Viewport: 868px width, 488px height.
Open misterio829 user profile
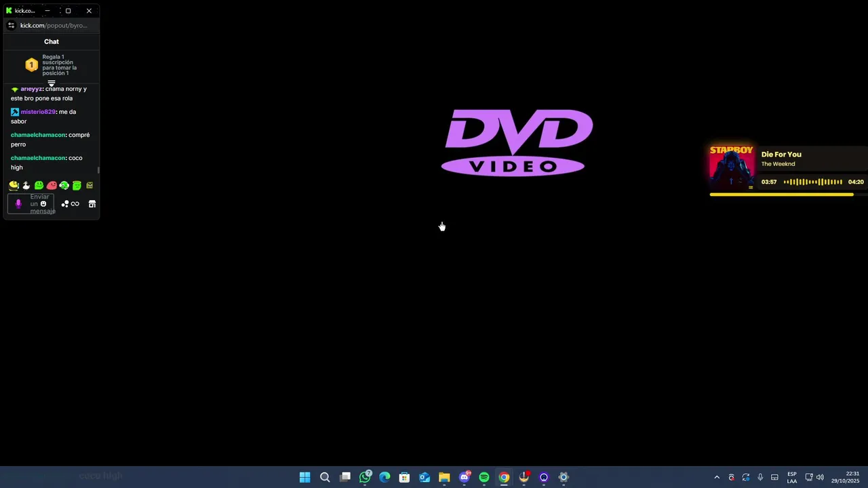click(38, 112)
